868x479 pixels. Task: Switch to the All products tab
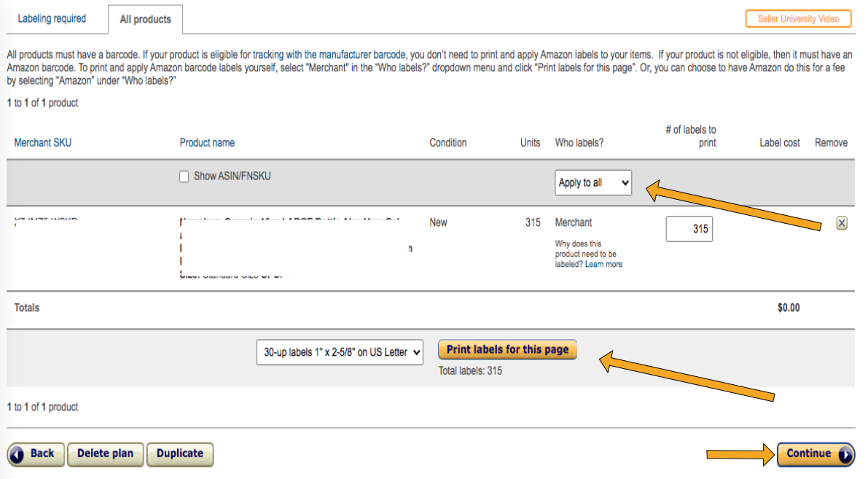[145, 20]
